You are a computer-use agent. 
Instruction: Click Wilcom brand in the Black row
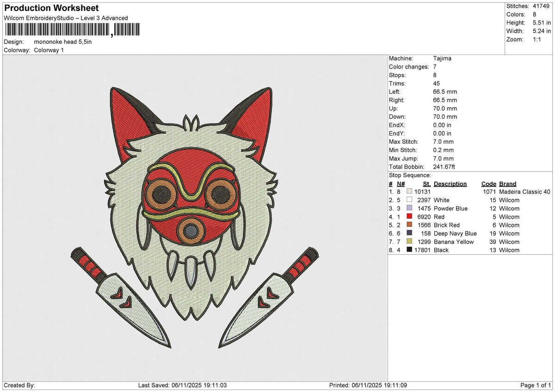pos(509,250)
